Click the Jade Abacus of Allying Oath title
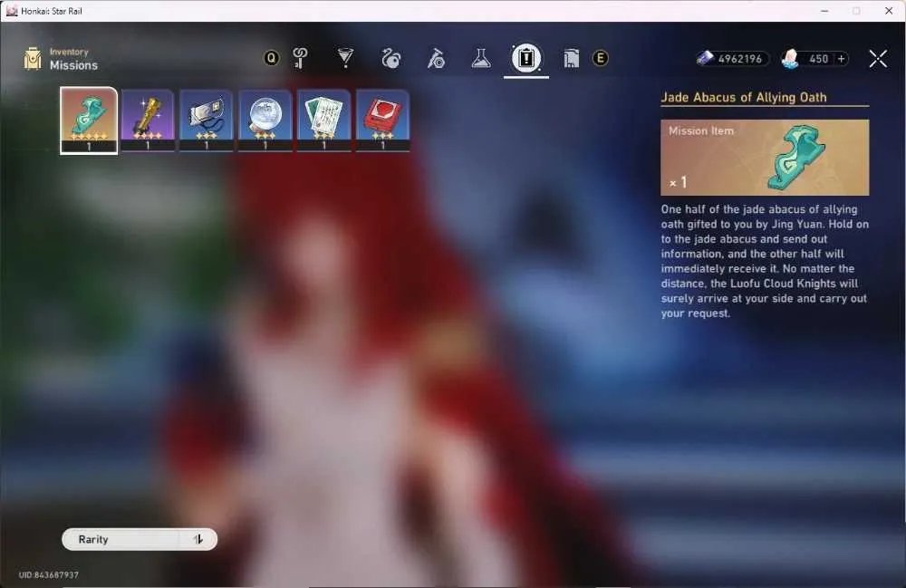Viewport: 906px width, 588px height. point(744,97)
